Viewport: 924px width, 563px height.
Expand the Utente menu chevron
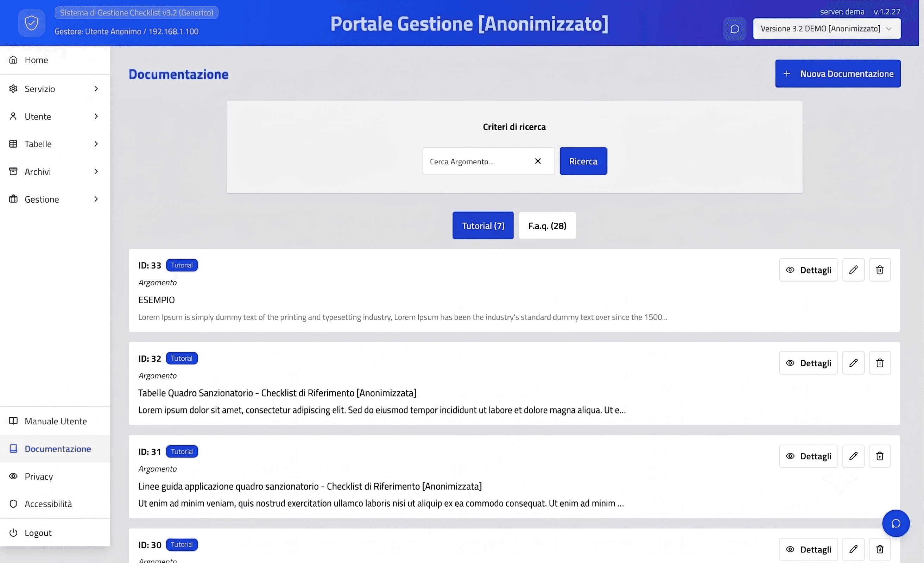coord(96,116)
